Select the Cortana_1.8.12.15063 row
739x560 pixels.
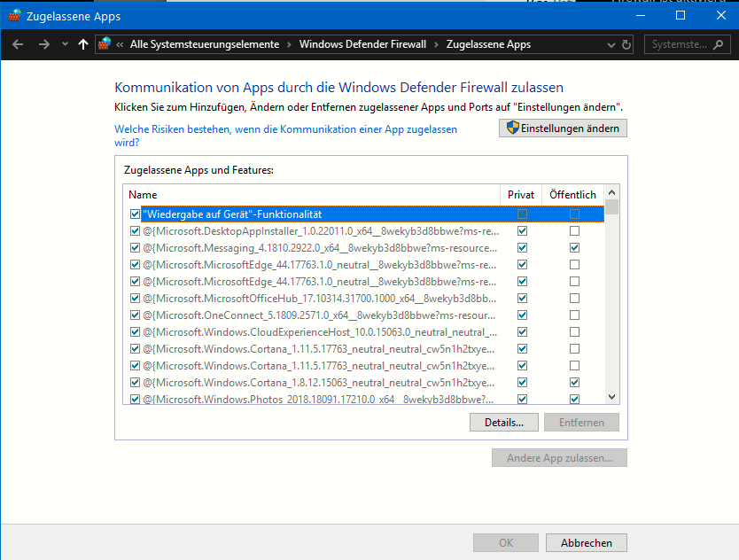tap(363, 382)
